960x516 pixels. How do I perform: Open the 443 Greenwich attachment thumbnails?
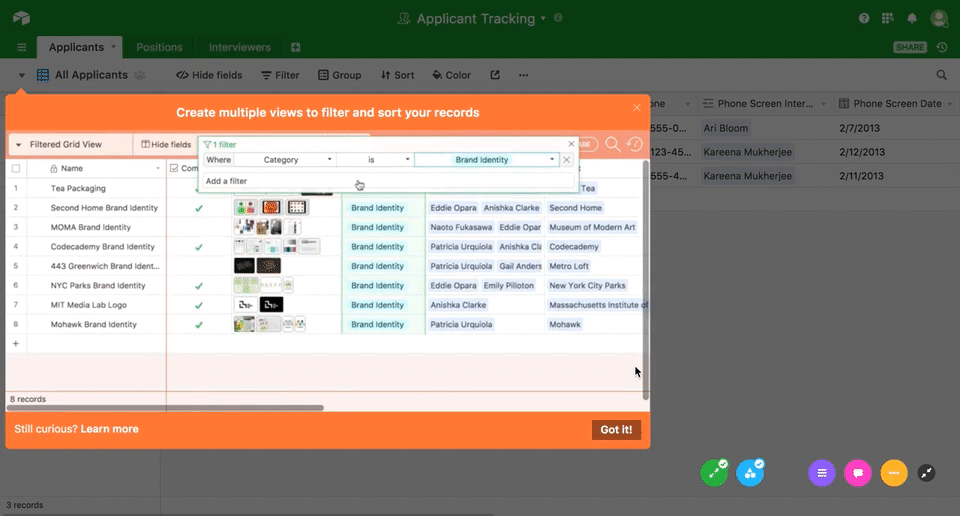click(257, 266)
